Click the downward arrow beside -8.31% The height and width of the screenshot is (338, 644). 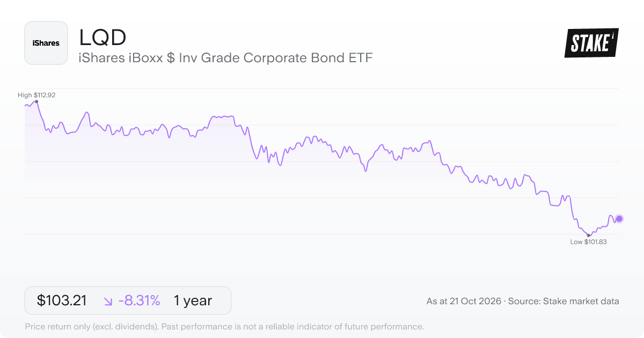tap(108, 302)
